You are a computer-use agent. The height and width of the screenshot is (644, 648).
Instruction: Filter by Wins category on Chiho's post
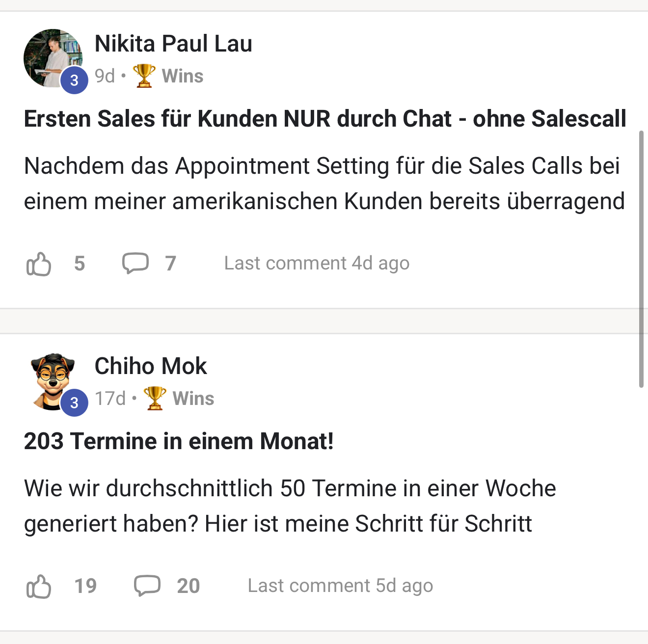193,399
